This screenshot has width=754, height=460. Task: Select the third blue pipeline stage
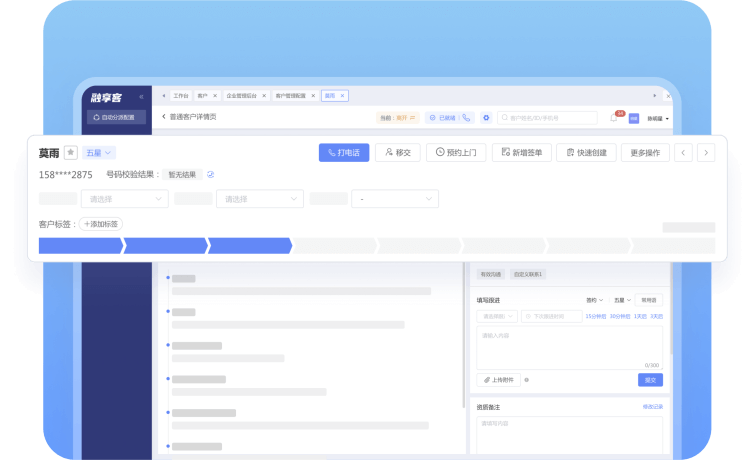point(249,245)
